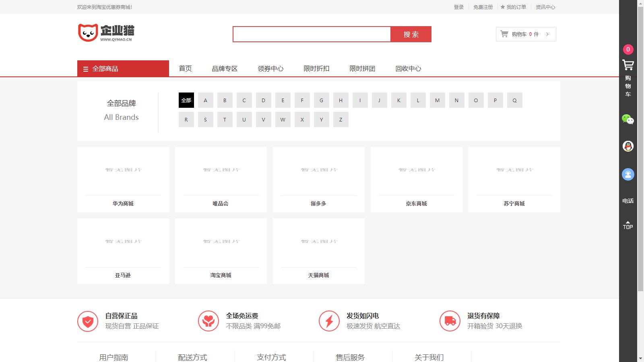The height and width of the screenshot is (362, 644).
Task: Go to the 品牌专区 tab
Action: click(x=225, y=68)
